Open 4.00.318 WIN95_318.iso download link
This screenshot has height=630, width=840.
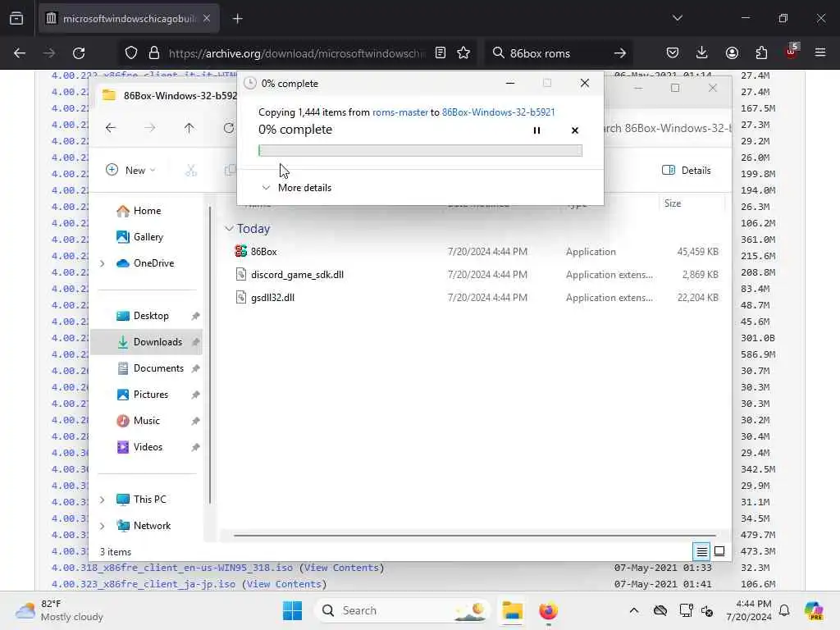pos(172,568)
